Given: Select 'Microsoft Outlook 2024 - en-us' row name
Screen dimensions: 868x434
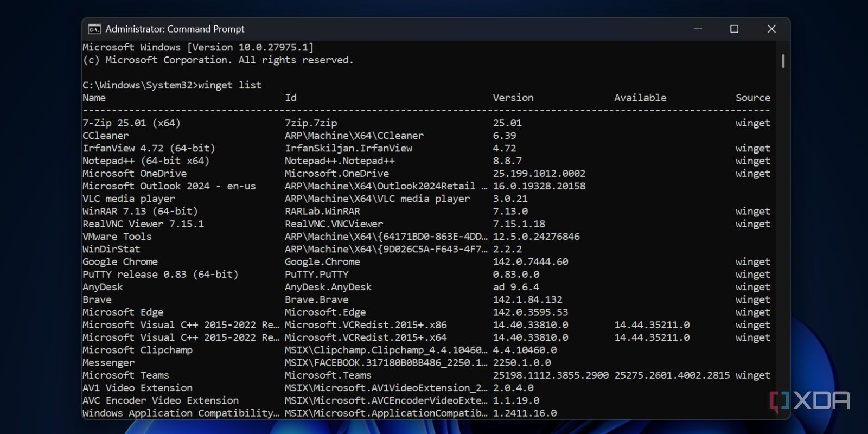Looking at the screenshot, I should (x=169, y=186).
